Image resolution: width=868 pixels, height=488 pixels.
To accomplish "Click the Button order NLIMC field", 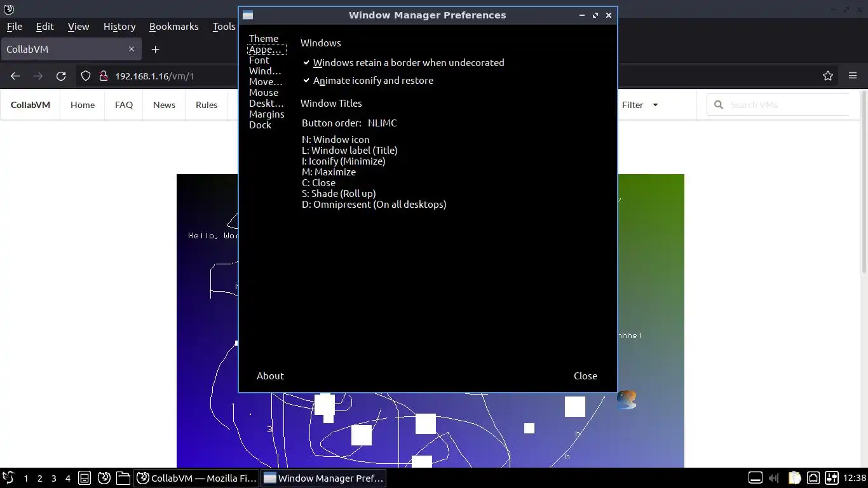I will 383,123.
